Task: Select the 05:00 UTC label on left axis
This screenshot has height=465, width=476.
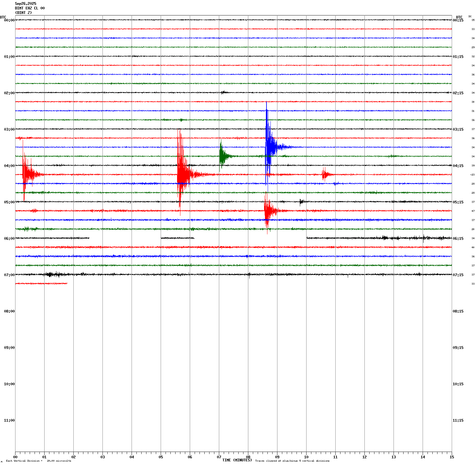Action: click(9, 202)
